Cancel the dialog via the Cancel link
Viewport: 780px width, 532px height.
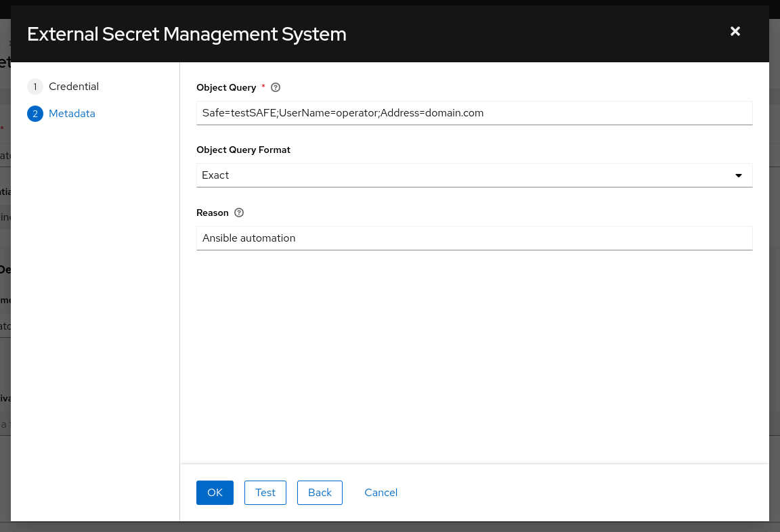[381, 493]
